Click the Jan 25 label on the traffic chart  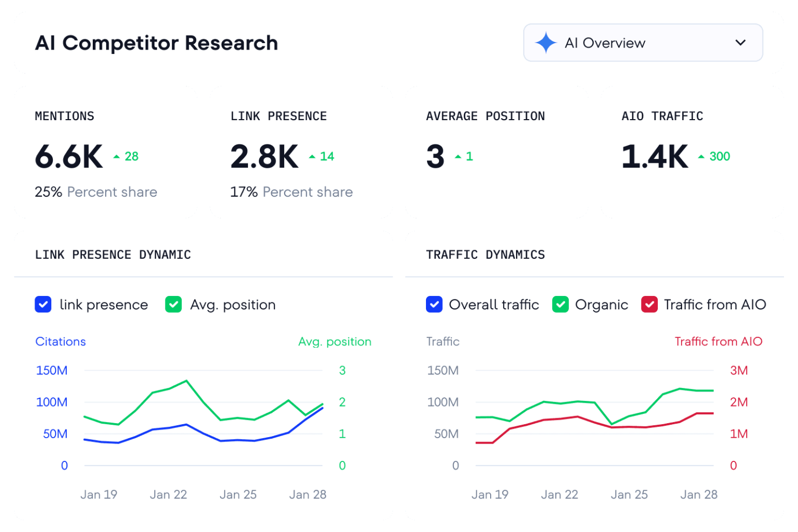pyautogui.click(x=629, y=494)
